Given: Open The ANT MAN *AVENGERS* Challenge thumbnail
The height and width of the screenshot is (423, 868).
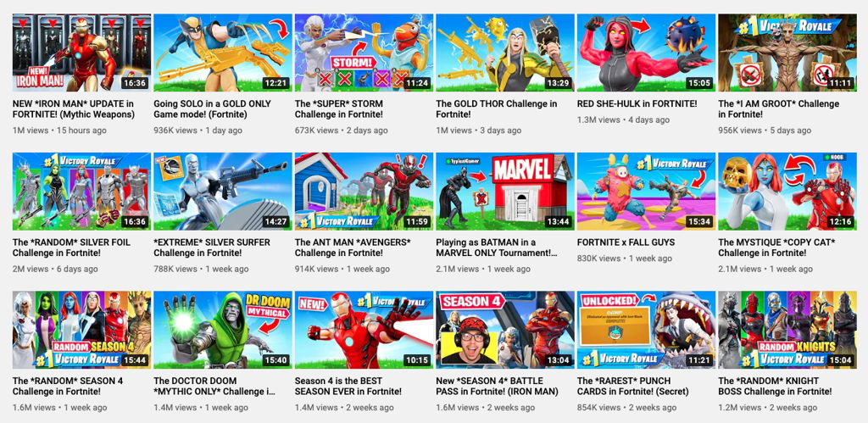Looking at the screenshot, I should pos(364,192).
